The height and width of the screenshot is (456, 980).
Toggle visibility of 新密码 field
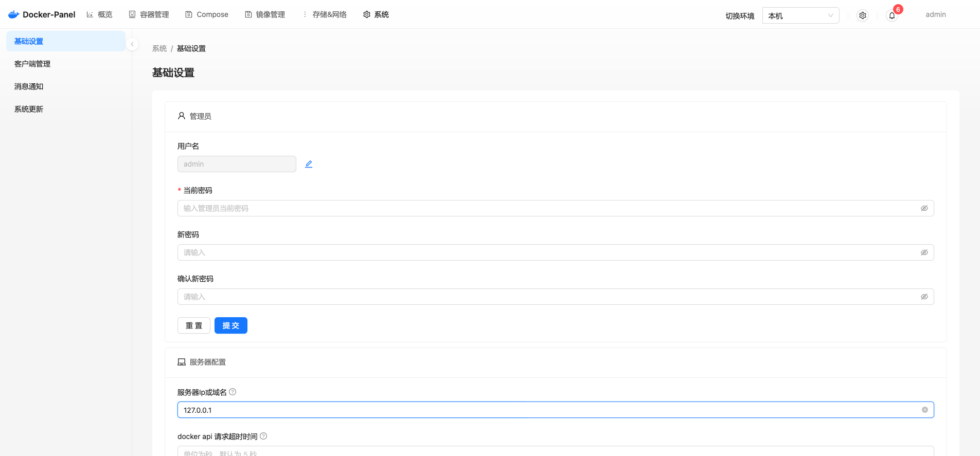pyautogui.click(x=924, y=252)
